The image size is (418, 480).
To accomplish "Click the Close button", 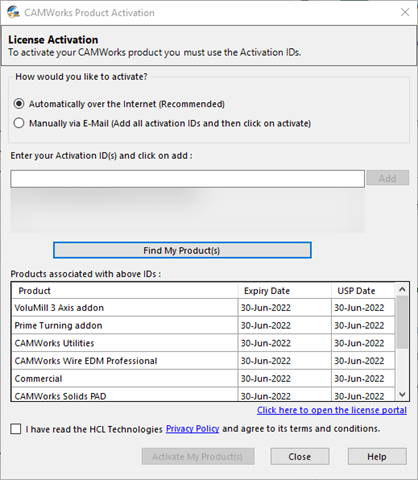I will point(300,456).
